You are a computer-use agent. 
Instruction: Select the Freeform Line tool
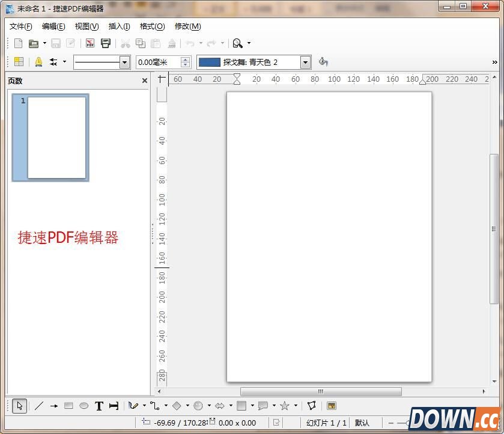click(133, 406)
